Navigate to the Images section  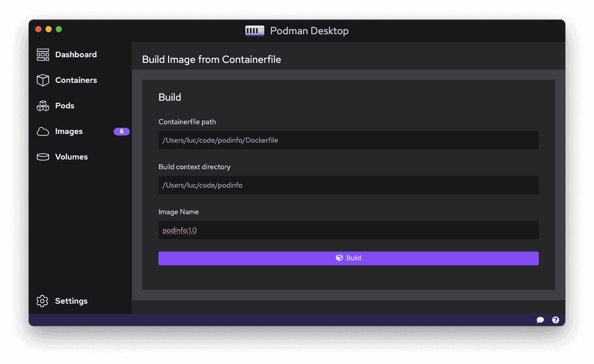[69, 131]
